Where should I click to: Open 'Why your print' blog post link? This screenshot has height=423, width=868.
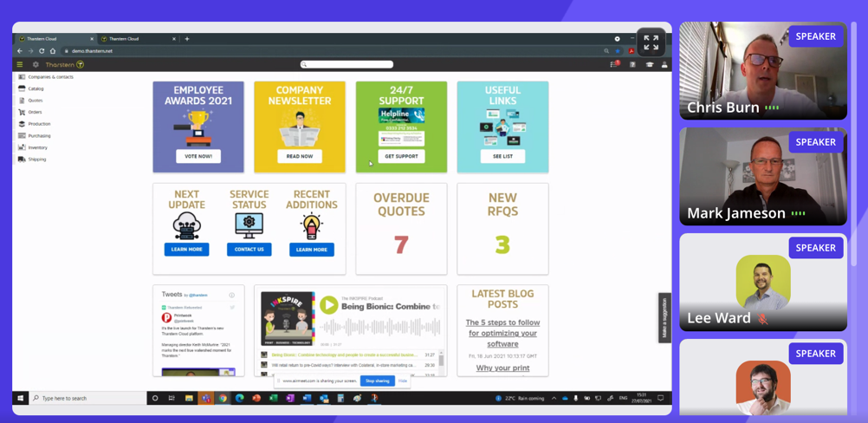(x=502, y=368)
